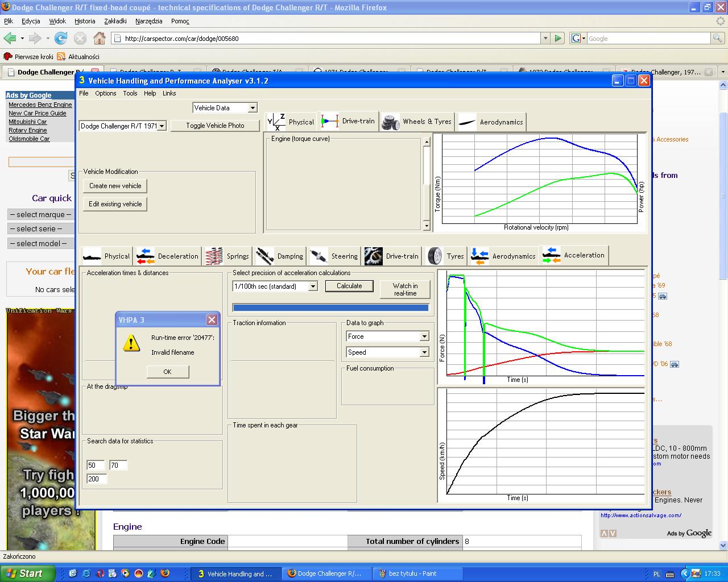The width and height of the screenshot is (728, 582).
Task: Expand the precision 1/100th sec dropdown
Action: pos(313,286)
